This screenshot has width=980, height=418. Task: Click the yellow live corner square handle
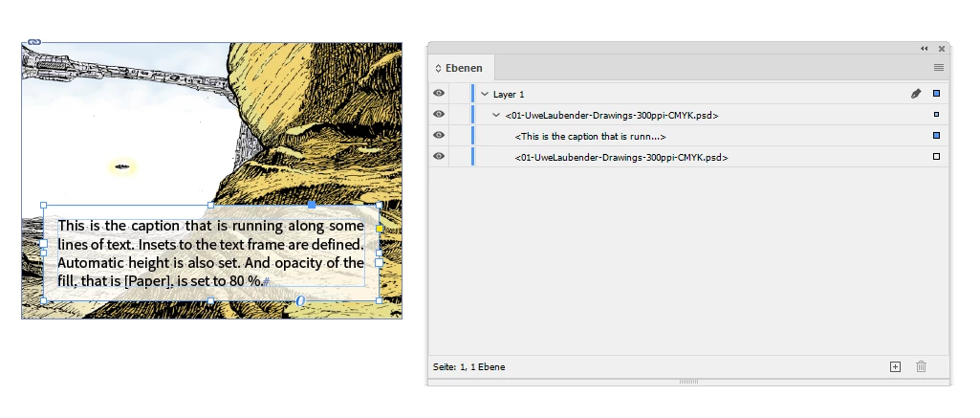380,228
